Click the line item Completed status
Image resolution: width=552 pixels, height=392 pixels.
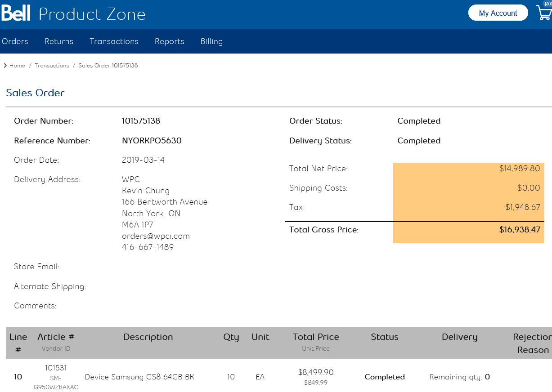click(x=385, y=377)
